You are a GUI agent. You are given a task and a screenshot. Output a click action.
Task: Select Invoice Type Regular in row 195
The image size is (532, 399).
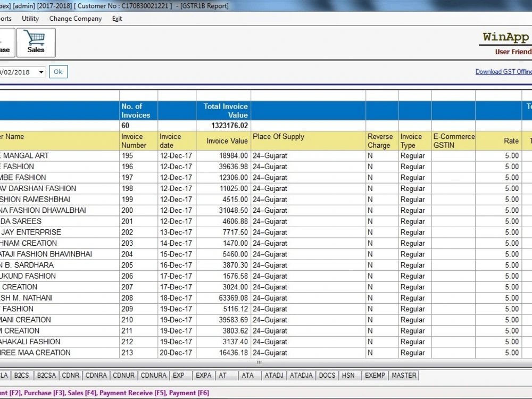415,156
